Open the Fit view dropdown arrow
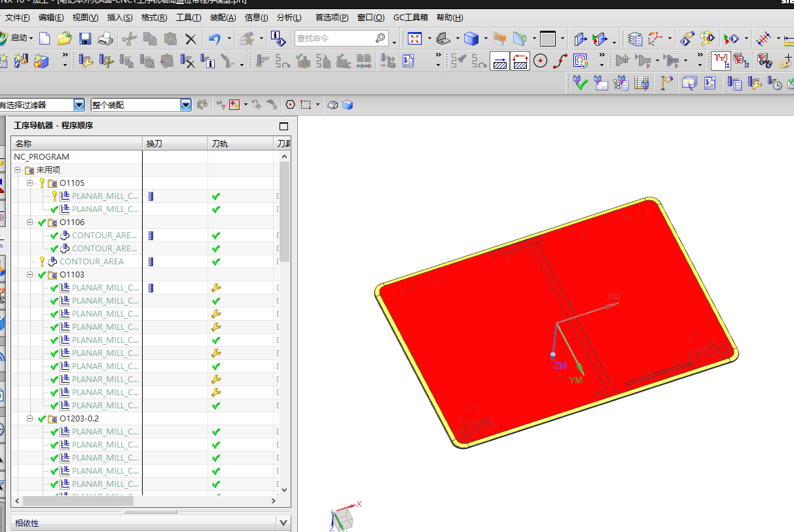794x532 pixels. pos(429,39)
